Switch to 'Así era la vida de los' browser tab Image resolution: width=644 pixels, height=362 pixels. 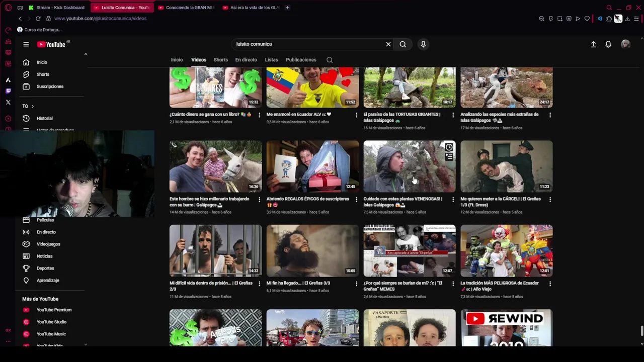pyautogui.click(x=251, y=8)
